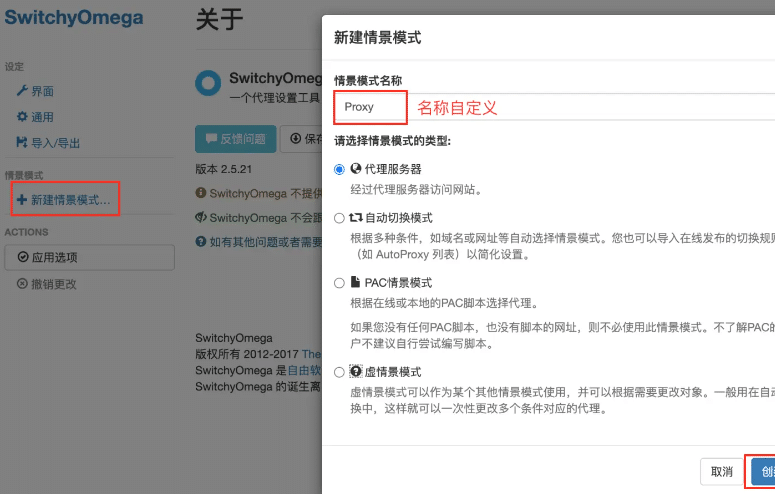775x494 pixels.
Task: Click the '版本 2.5.21' version text
Action: point(223,169)
